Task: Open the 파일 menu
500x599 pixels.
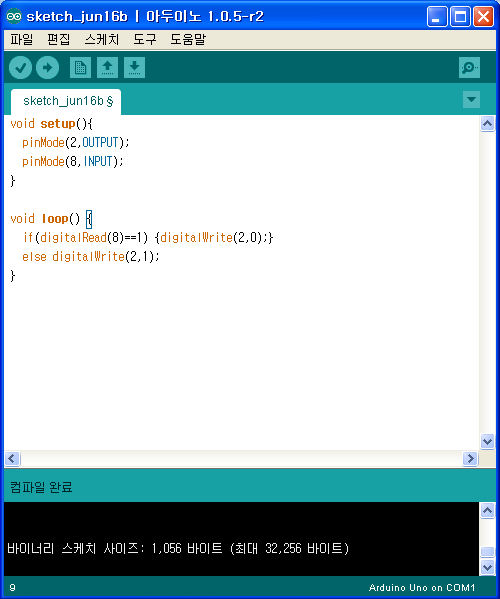Action: click(x=22, y=39)
